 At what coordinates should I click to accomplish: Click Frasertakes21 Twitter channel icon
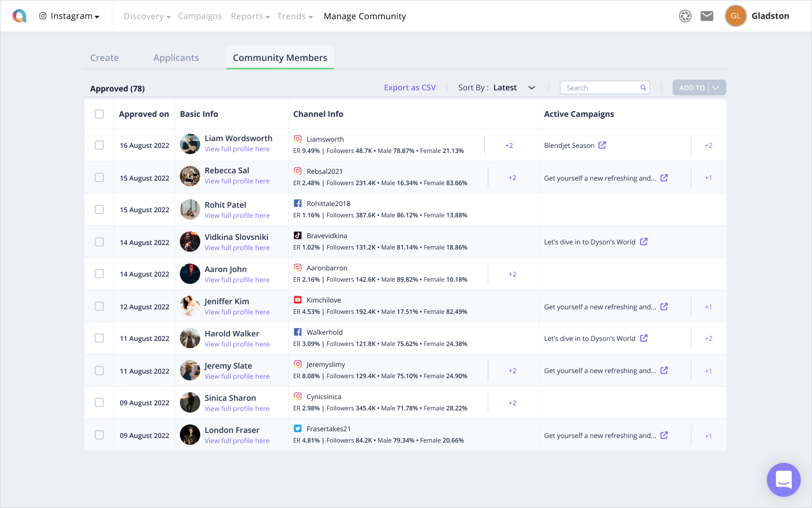tap(298, 428)
